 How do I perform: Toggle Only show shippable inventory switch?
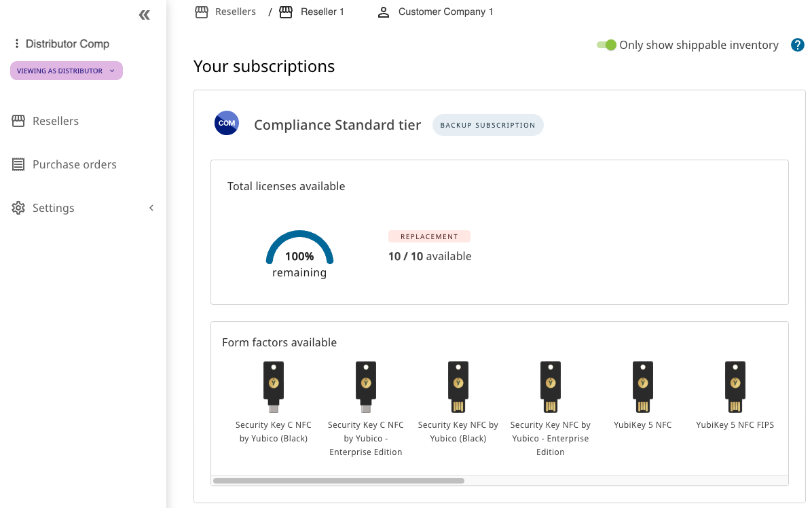[x=606, y=45]
